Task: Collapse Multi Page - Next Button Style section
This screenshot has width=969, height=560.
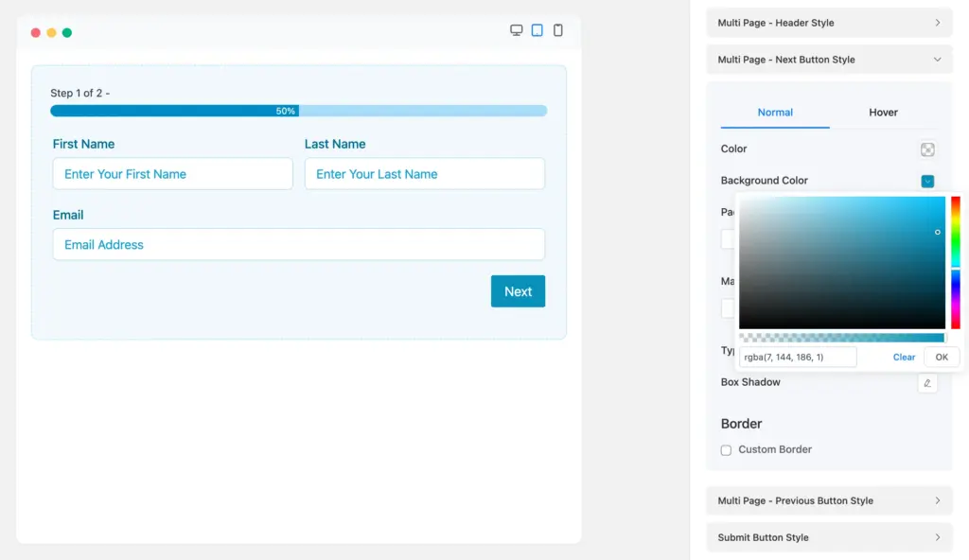Action: click(829, 60)
